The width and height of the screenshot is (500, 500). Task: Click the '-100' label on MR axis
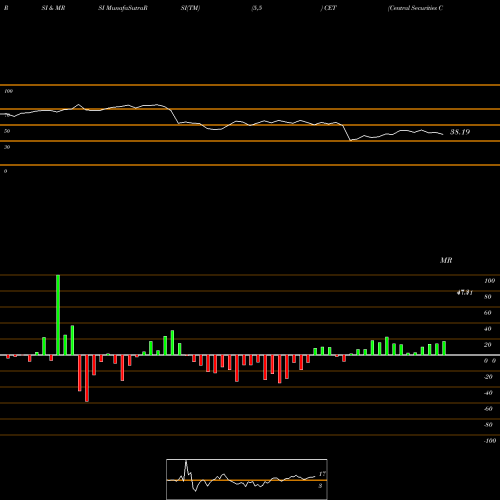(490, 441)
